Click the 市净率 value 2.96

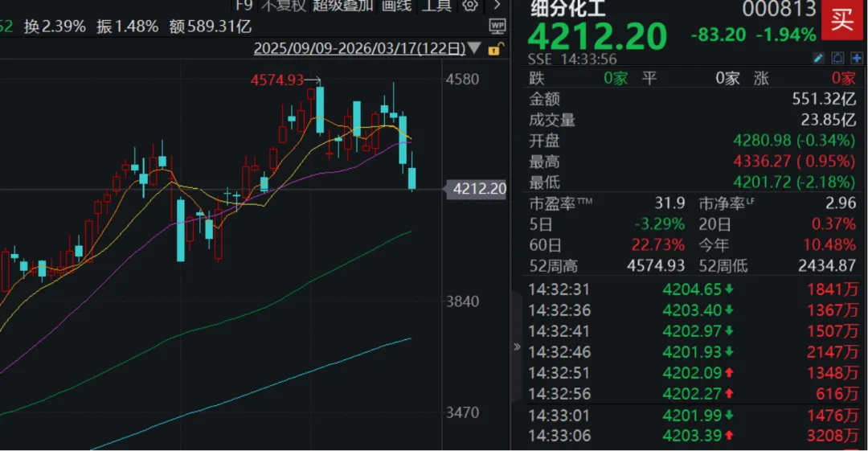pos(841,203)
